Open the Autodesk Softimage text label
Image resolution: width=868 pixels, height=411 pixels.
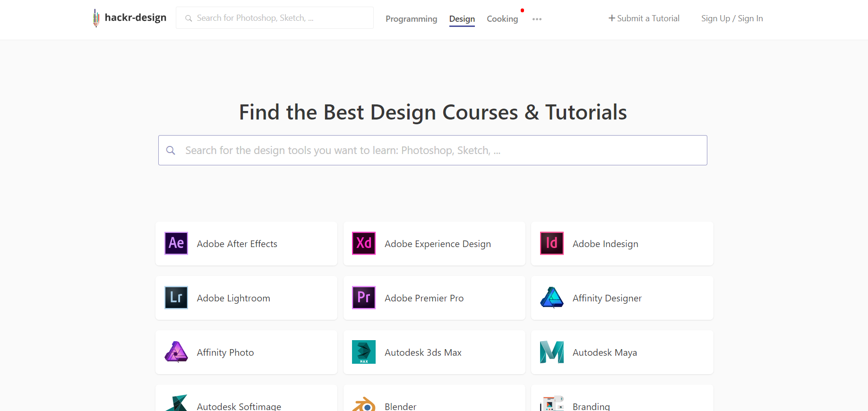point(239,406)
